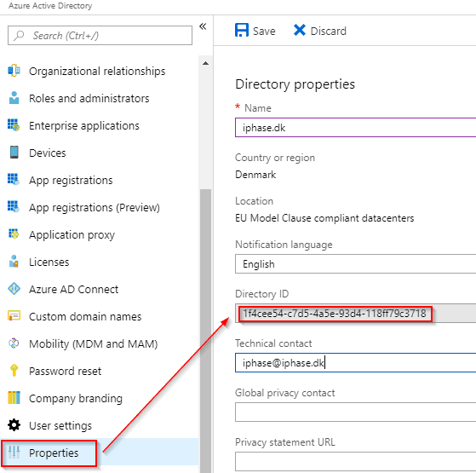Click the sidebar scroll up arrow
476x473 pixels.
click(205, 63)
